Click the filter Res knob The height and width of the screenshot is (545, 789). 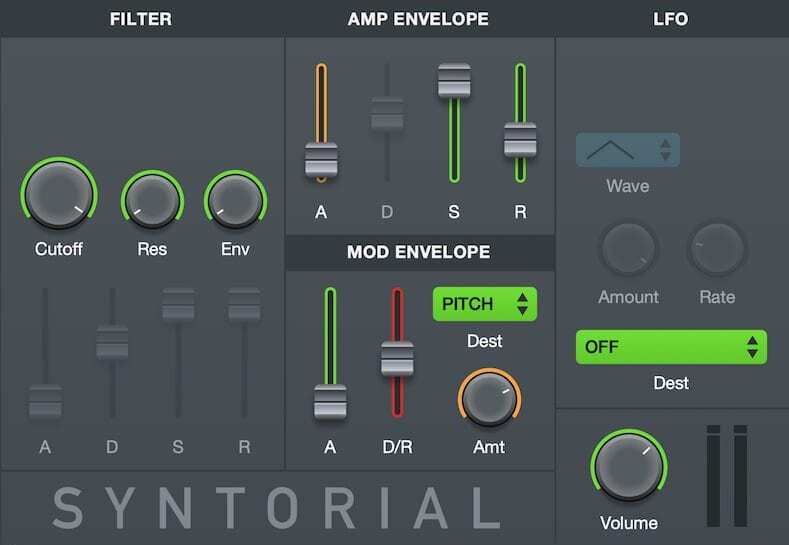pos(152,199)
